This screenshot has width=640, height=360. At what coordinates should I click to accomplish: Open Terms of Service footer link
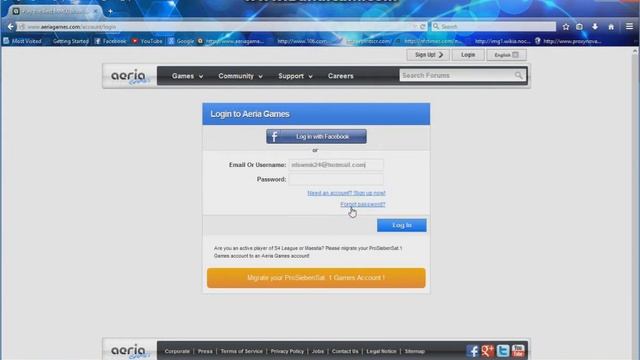click(242, 351)
